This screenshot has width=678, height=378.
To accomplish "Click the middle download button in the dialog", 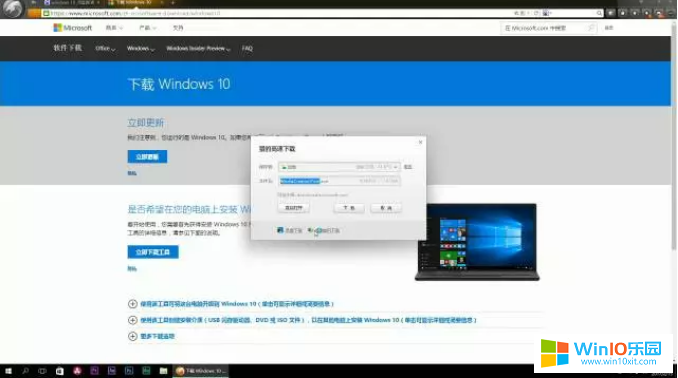I will click(x=349, y=208).
